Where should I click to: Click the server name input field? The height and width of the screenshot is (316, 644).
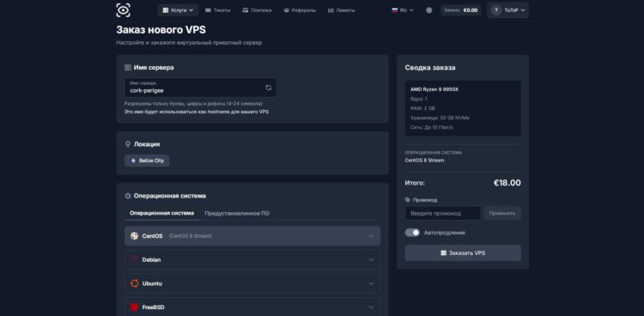tap(200, 88)
